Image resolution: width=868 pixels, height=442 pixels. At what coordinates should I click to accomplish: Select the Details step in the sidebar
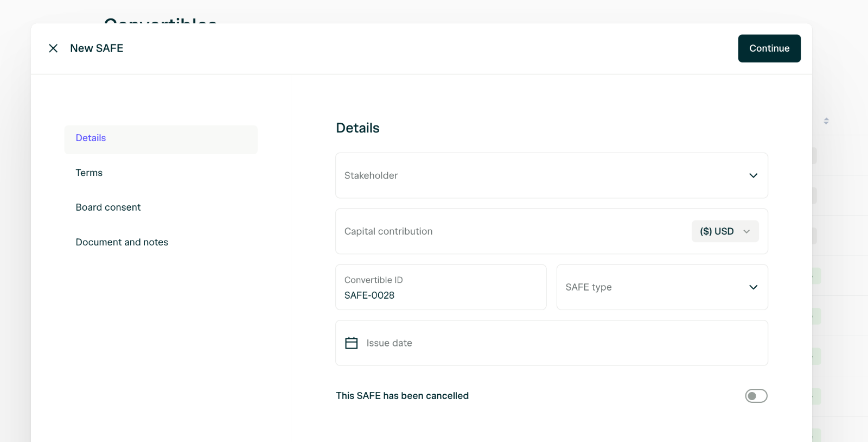click(161, 140)
